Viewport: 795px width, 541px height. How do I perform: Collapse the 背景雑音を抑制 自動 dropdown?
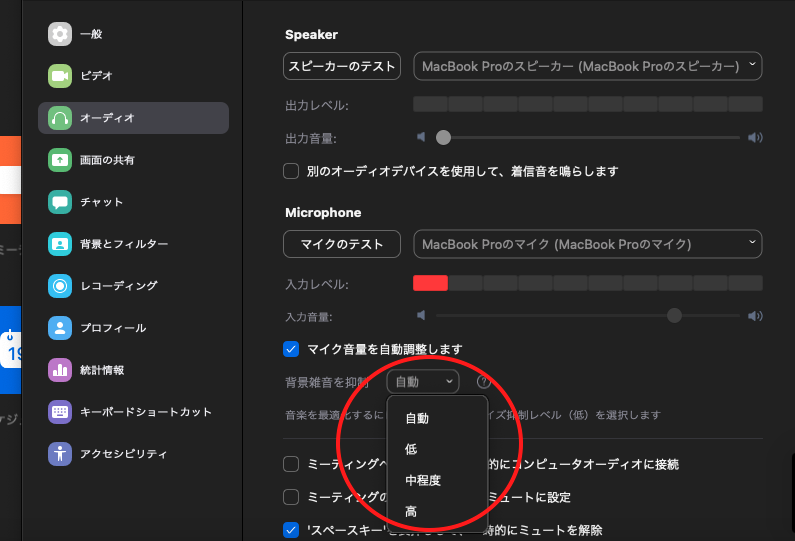pyautogui.click(x=423, y=381)
